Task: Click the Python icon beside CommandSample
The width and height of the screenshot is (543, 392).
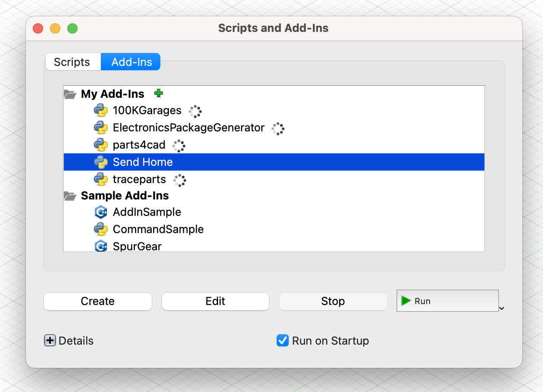Action: [101, 229]
